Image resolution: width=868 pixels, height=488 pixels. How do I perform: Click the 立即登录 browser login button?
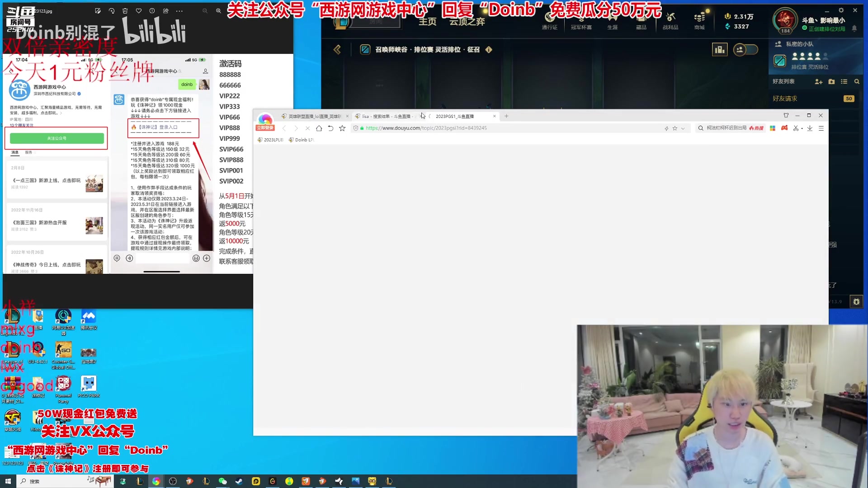coord(265,128)
